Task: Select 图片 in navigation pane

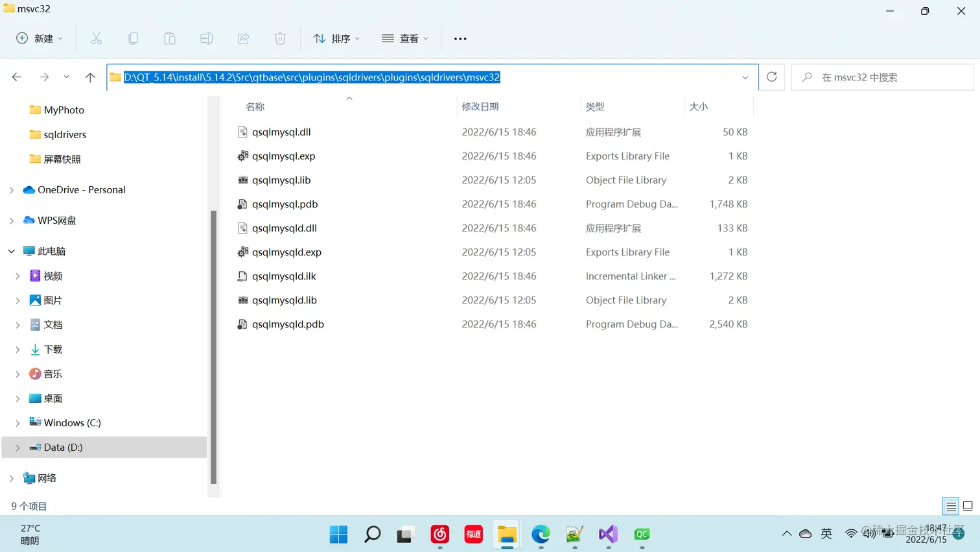Action: (x=46, y=300)
